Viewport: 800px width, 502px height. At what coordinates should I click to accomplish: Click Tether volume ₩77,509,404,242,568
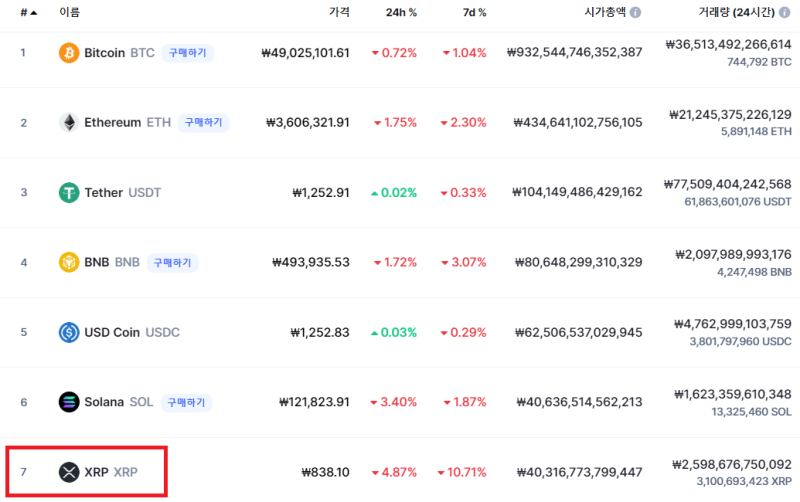pyautogui.click(x=727, y=184)
